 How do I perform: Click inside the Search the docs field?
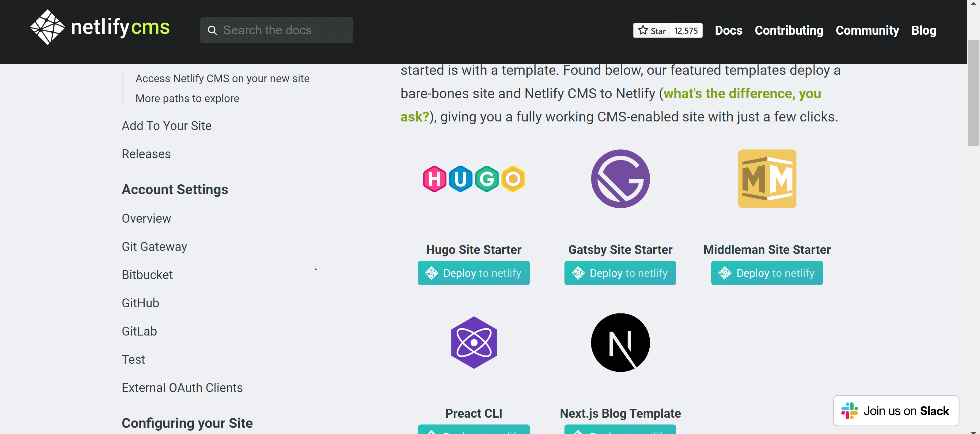pos(277,30)
